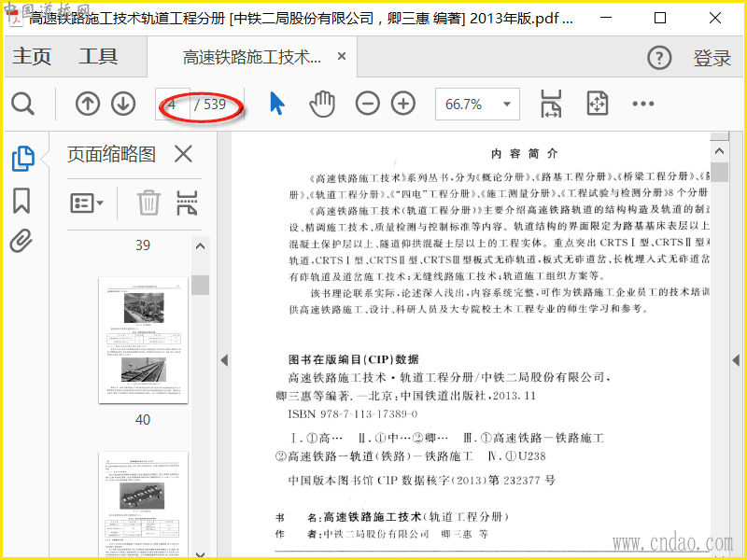Open more tools ellipsis menu
Viewport: 747px width, 560px height.
[x=643, y=104]
